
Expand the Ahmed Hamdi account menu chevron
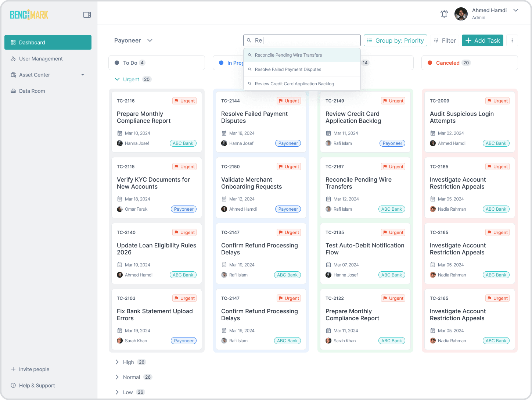pyautogui.click(x=516, y=10)
